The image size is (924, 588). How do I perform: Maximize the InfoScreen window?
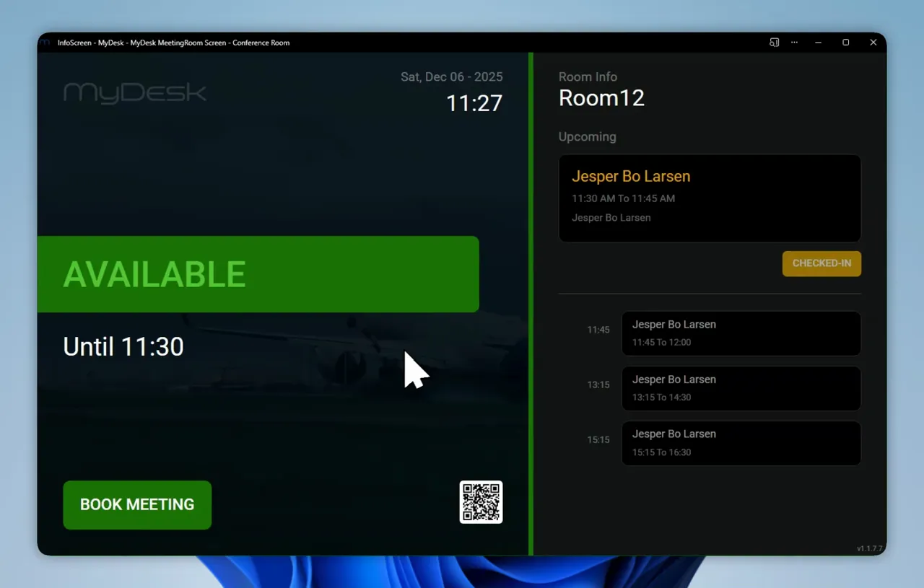coord(845,43)
